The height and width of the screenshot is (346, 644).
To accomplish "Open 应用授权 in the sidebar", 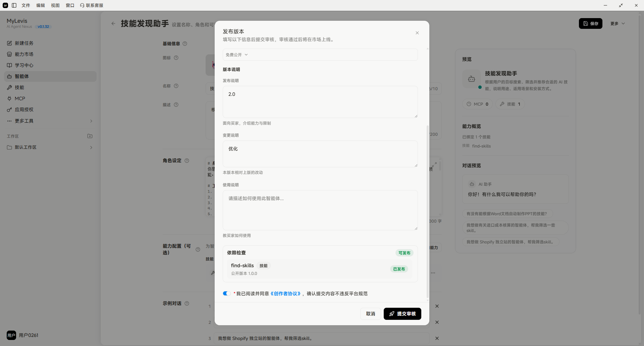I will pos(50,110).
